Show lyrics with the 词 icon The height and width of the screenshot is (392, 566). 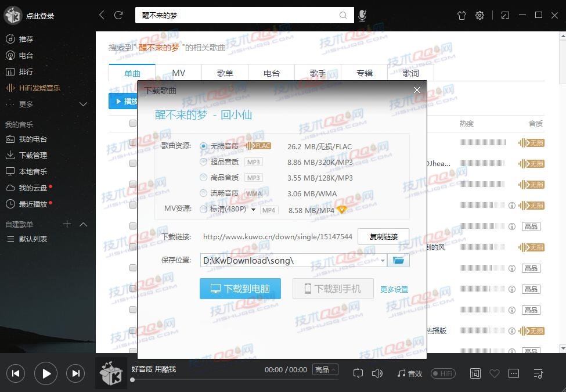(x=475, y=373)
